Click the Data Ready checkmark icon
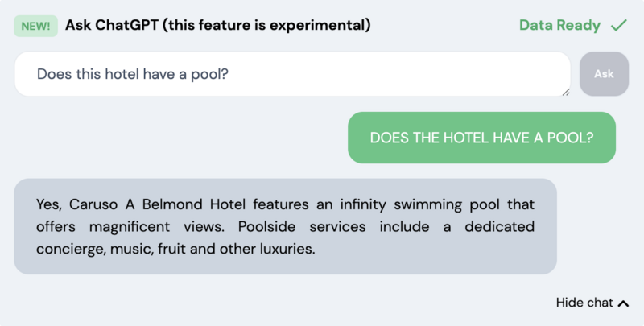 [618, 25]
